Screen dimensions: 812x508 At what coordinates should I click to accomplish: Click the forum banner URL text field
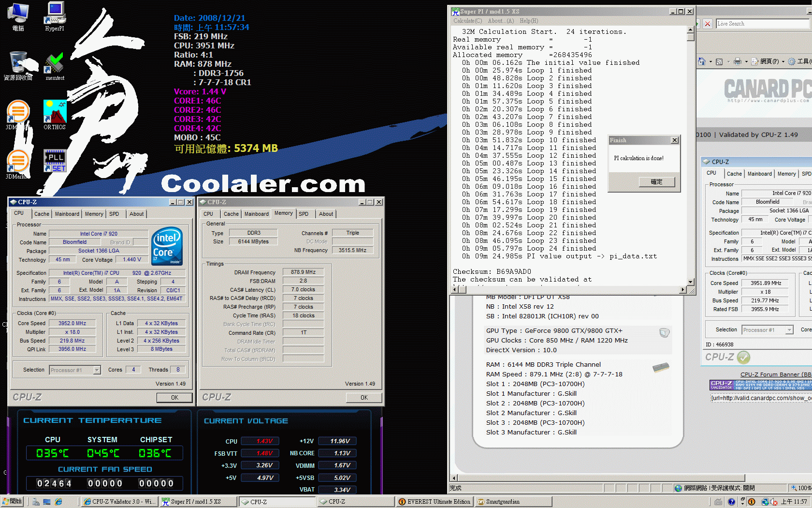coord(761,398)
